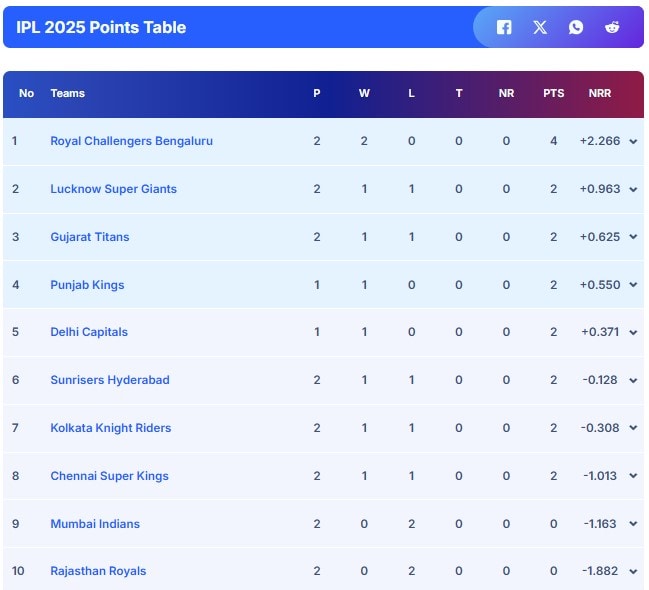Click the Kolkata Knight Riders link
Viewport: 649px width, 590px height.
[x=110, y=428]
